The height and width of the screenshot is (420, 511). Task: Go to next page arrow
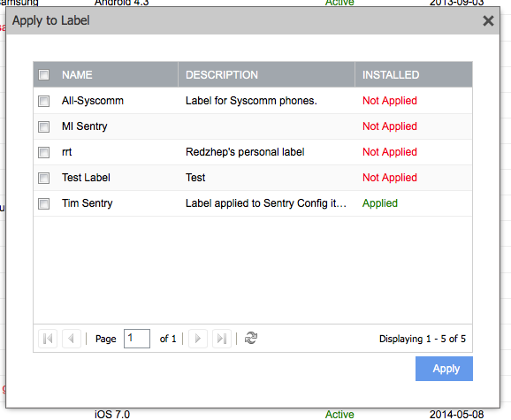tap(198, 339)
